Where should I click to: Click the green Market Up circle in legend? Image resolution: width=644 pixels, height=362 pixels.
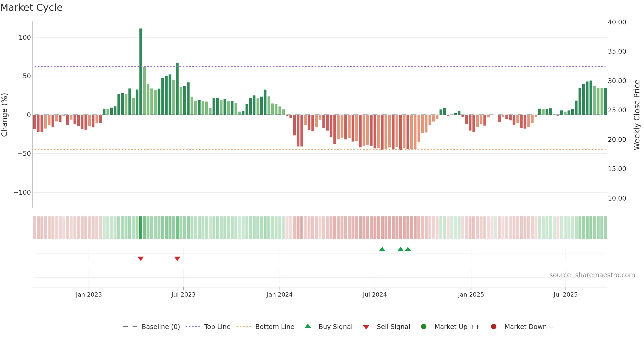click(424, 327)
